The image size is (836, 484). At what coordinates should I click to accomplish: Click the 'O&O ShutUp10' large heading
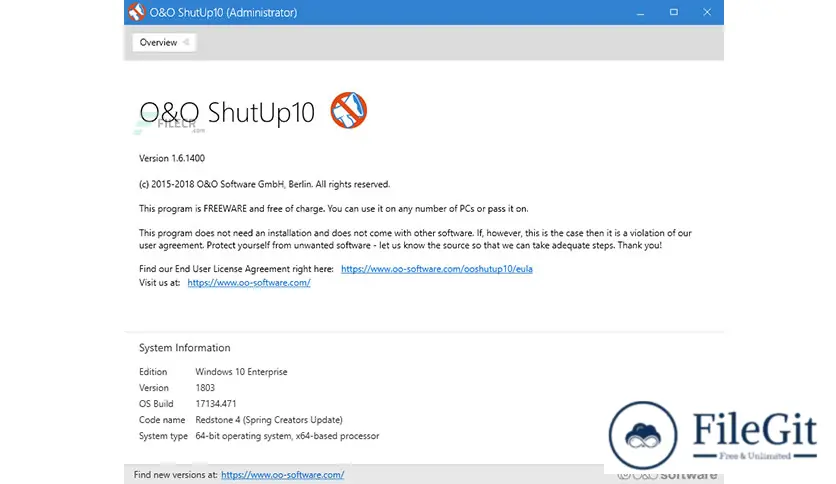227,112
